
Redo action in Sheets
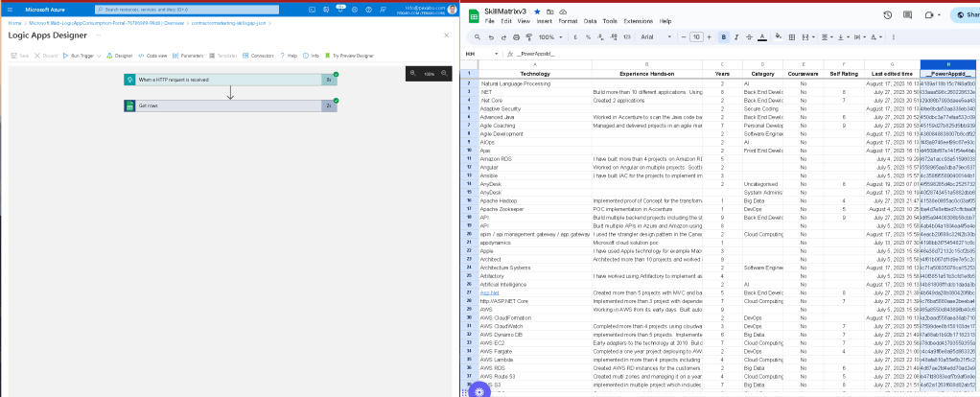(x=504, y=36)
